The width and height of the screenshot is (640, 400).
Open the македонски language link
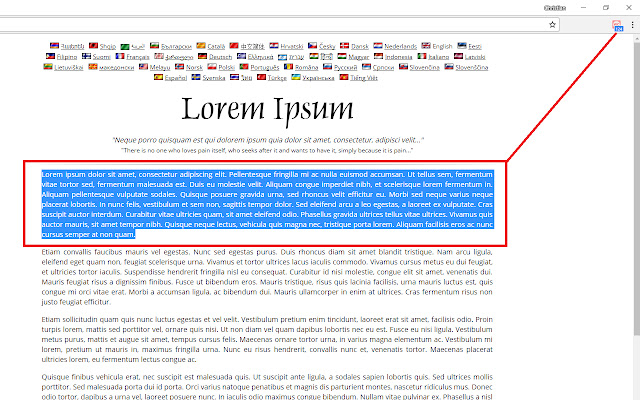tap(117, 67)
